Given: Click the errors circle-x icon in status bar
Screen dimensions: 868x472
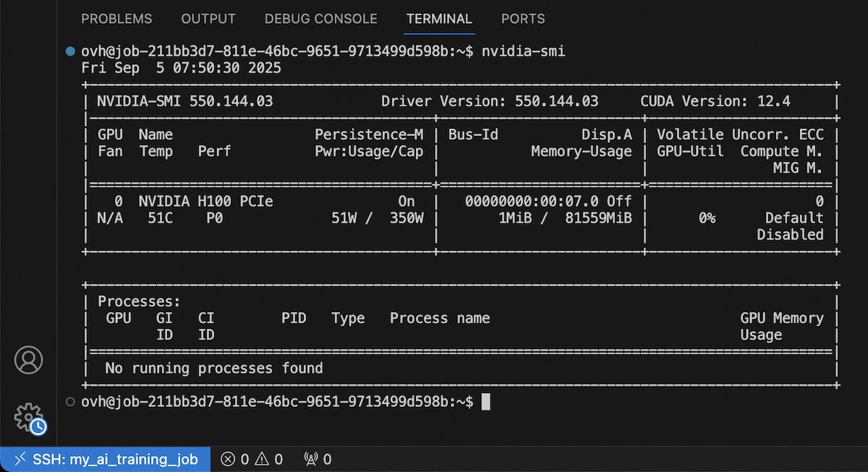Looking at the screenshot, I should click(x=228, y=459).
